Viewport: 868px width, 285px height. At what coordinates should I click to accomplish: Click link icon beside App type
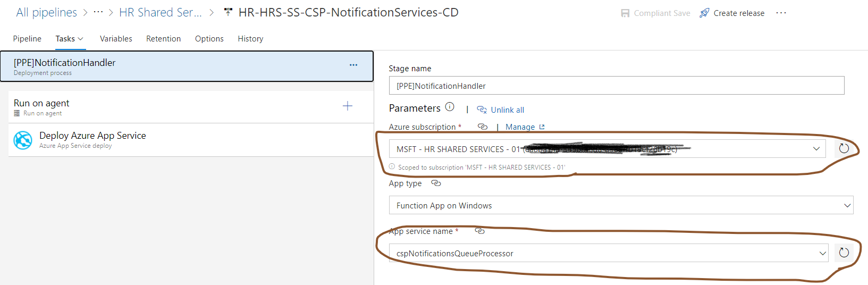coord(436,183)
